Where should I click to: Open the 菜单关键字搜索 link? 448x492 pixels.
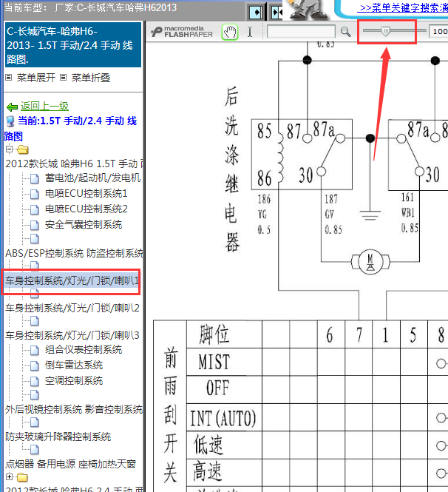pyautogui.click(x=404, y=7)
